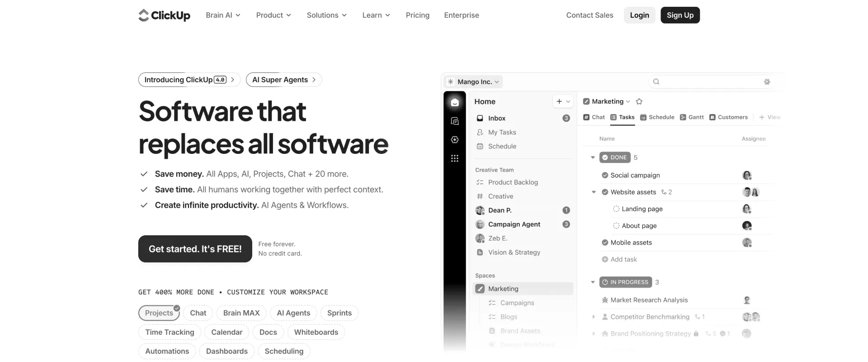Click the Login button
Screen dimensions: 868x362
(x=640, y=15)
